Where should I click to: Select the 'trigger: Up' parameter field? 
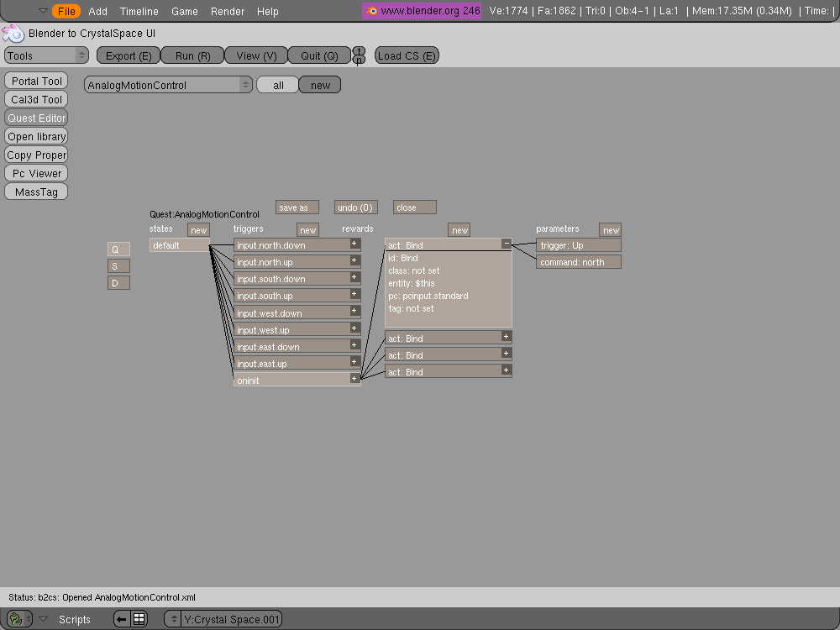click(x=579, y=245)
